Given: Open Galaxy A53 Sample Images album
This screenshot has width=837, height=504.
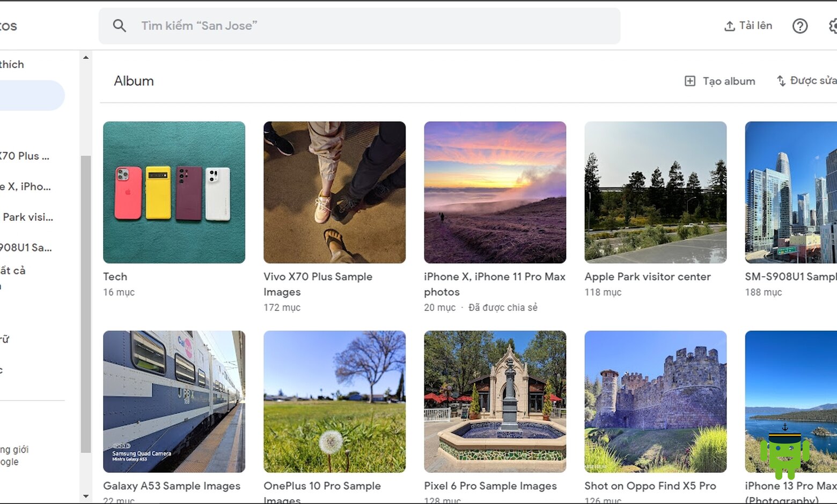Looking at the screenshot, I should (174, 401).
